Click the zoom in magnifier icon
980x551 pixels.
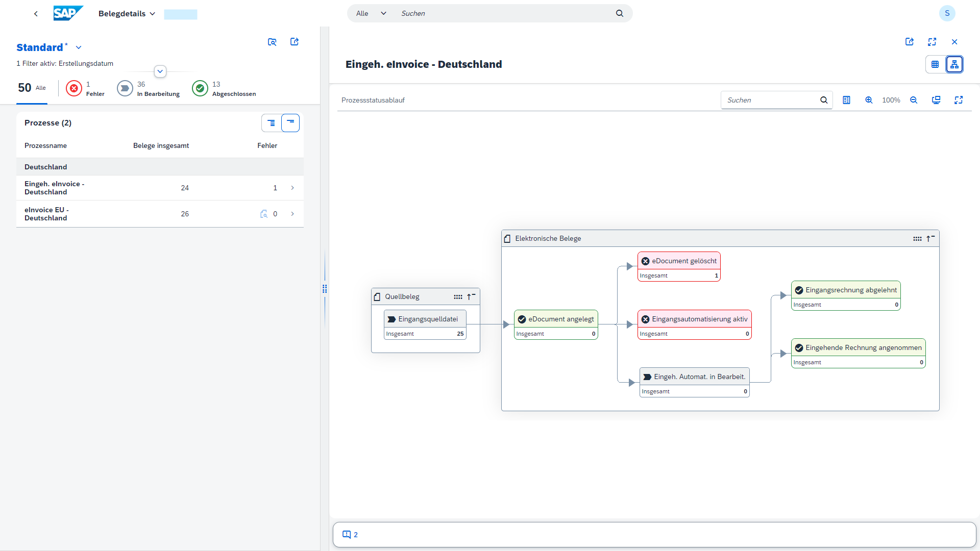(x=868, y=100)
